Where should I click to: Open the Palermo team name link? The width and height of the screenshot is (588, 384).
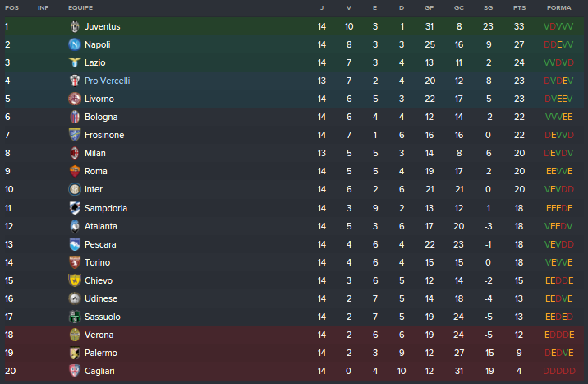pos(101,353)
